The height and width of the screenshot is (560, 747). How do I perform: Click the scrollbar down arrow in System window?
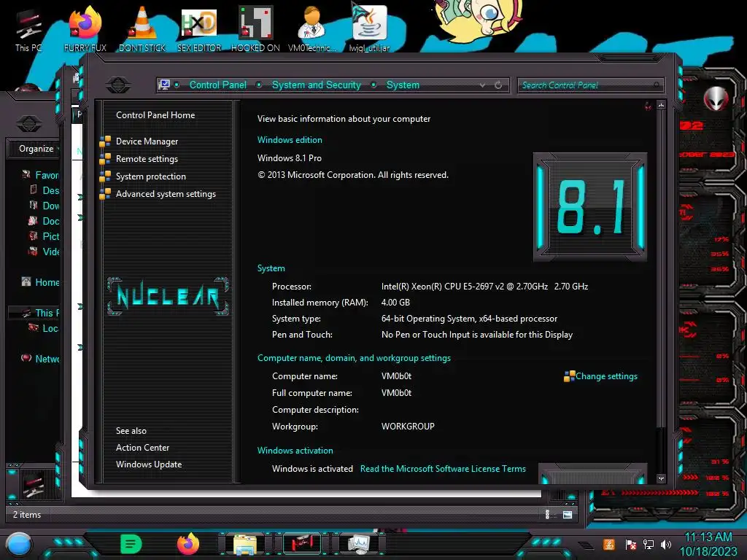tap(661, 478)
